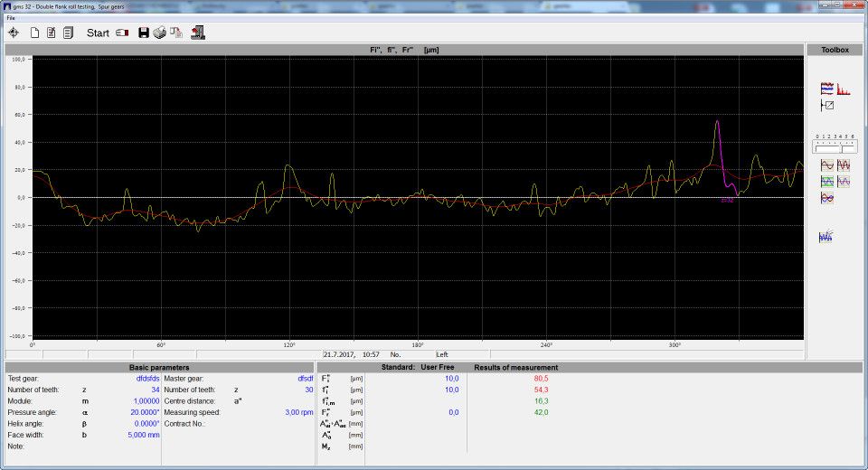Print the measurement results
Image resolution: width=868 pixels, height=470 pixels.
[160, 33]
